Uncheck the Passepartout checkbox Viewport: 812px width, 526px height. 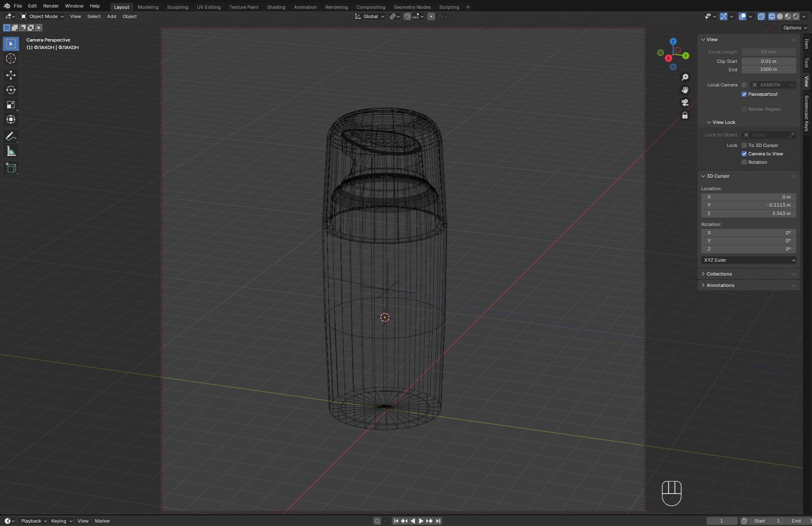click(744, 94)
